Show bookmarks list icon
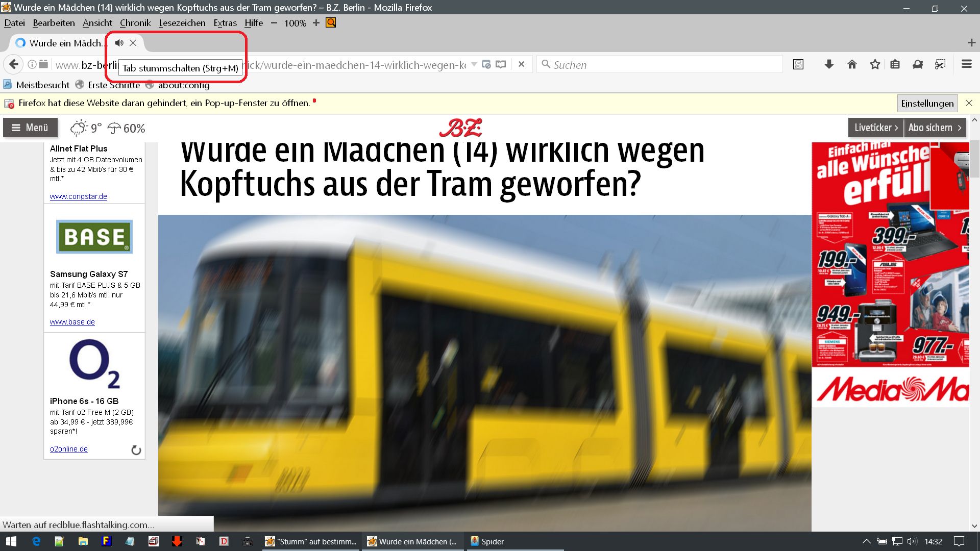Screen dimensions: 980x551 [x=895, y=64]
